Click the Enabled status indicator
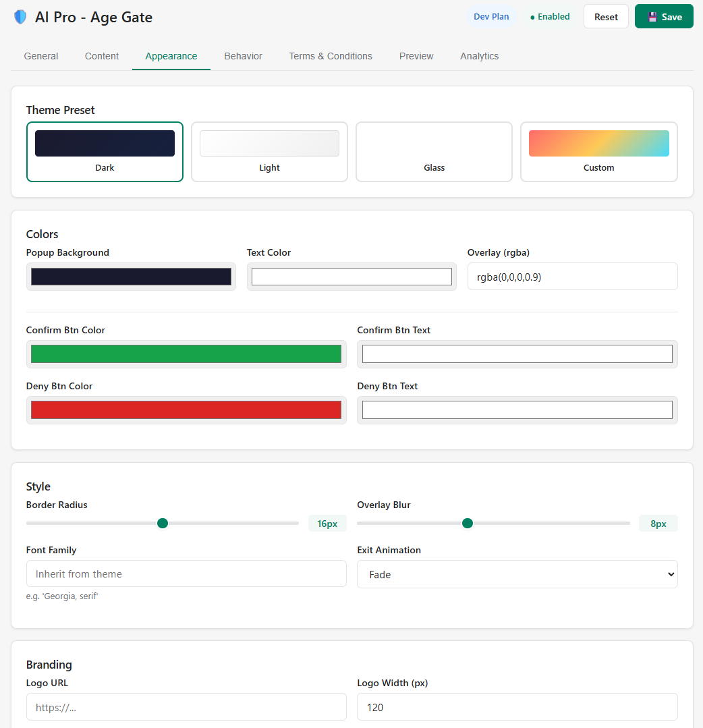 (x=549, y=16)
